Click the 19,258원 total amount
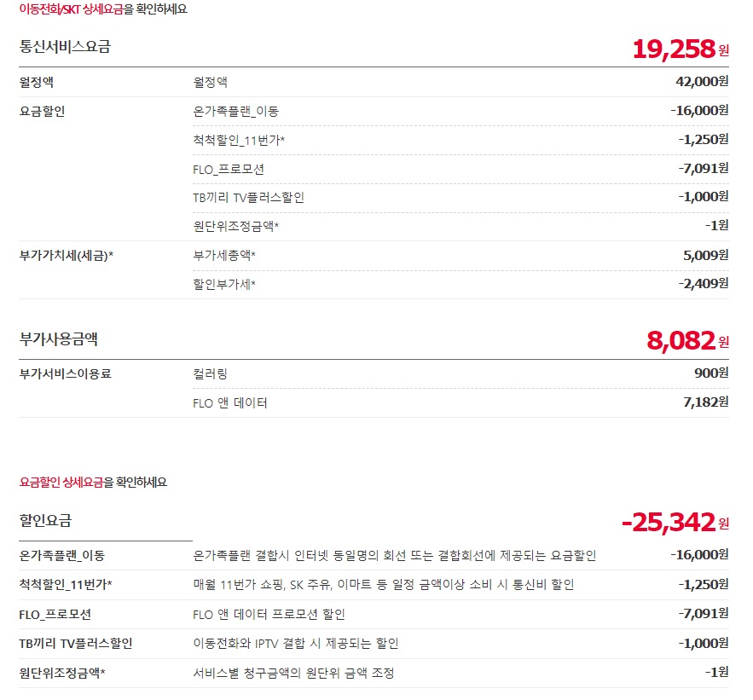Screen dimensions: 753x700 [680, 49]
